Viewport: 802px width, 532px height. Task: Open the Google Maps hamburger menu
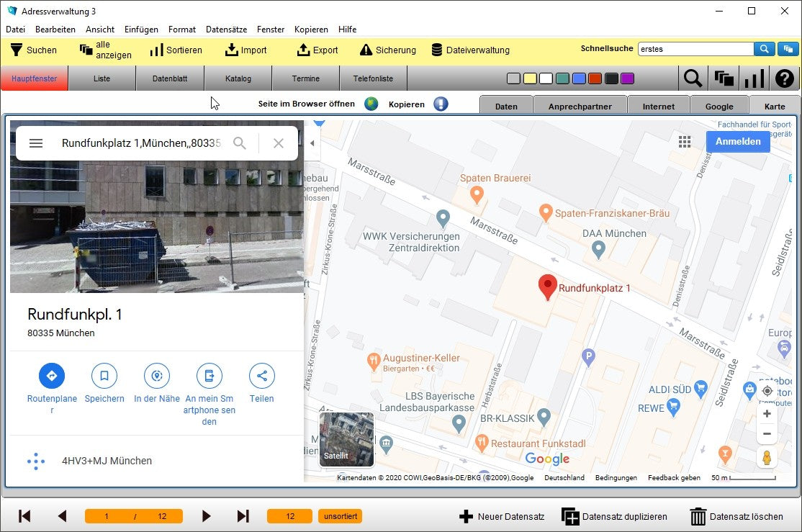point(36,143)
